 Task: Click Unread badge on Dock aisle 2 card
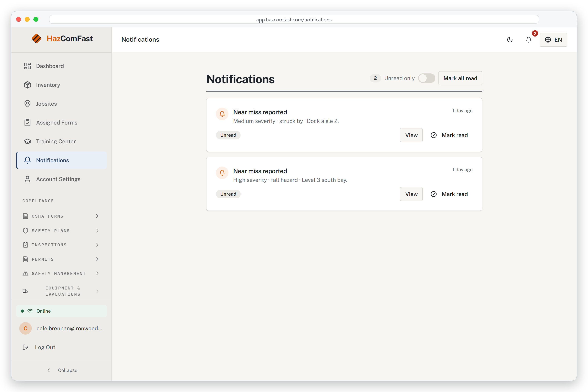(x=228, y=135)
